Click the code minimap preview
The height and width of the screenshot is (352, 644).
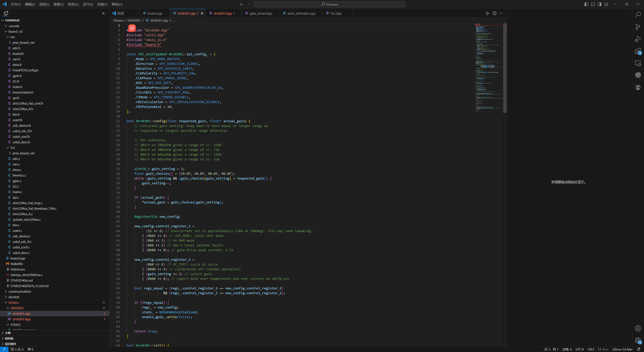489,68
